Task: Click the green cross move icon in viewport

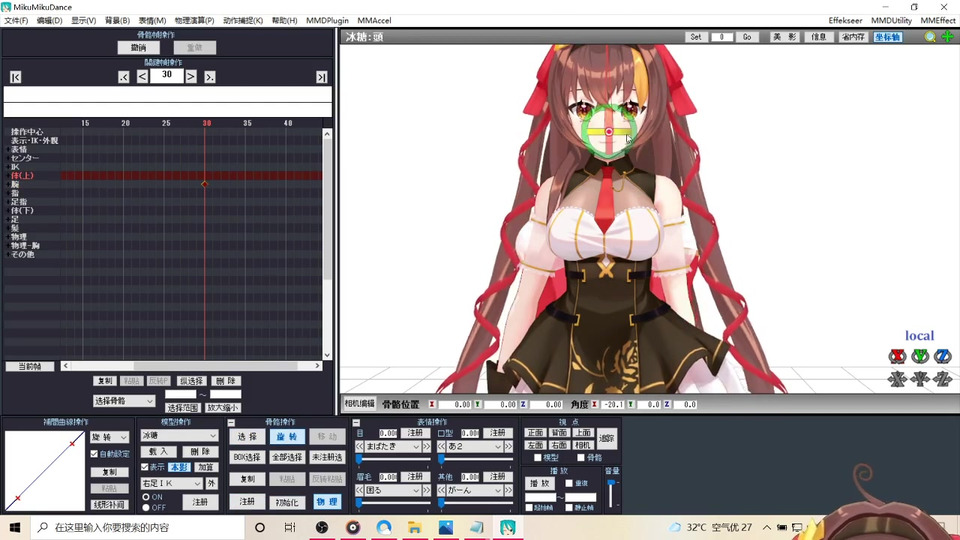Action: point(948,37)
